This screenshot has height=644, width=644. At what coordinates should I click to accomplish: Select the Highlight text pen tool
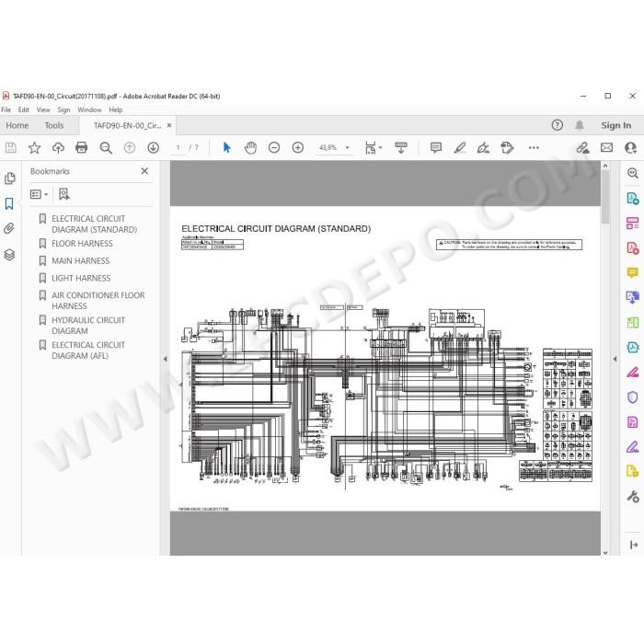point(460,147)
